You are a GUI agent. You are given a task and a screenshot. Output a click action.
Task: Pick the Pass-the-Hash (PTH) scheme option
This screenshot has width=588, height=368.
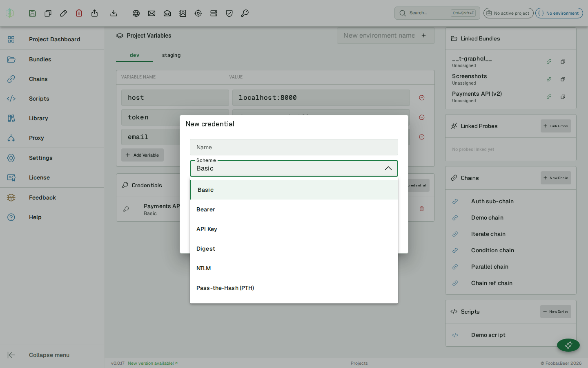[x=294, y=288]
